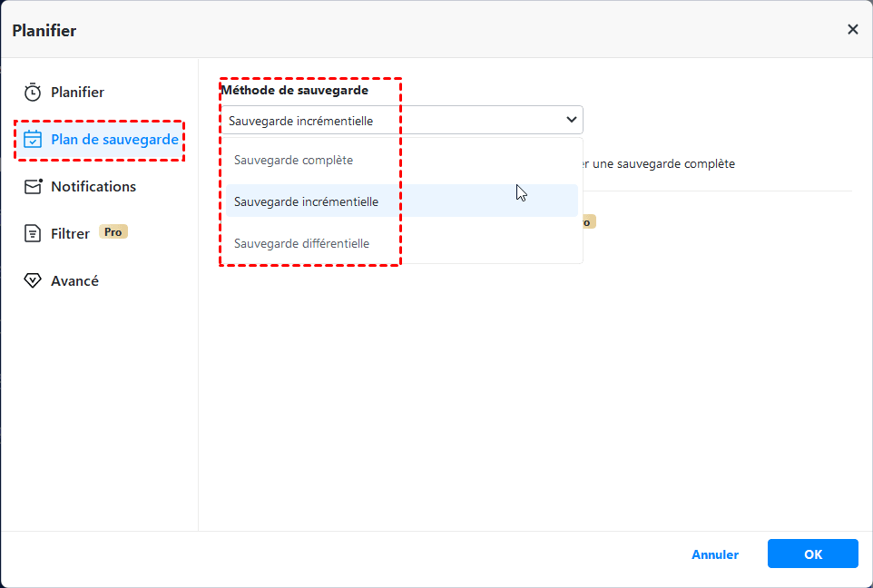Click the Pro badge beside Filtrer
Image resolution: width=873 pixels, height=588 pixels.
tap(113, 232)
